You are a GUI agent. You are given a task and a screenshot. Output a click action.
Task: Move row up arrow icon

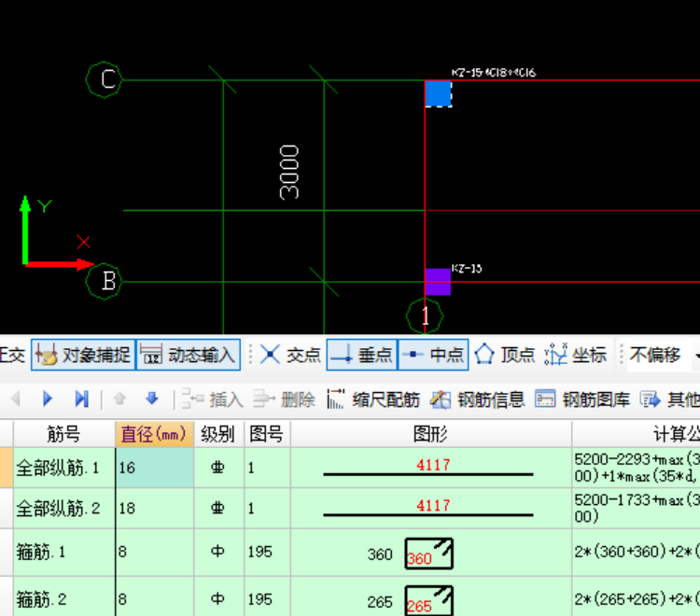pyautogui.click(x=119, y=399)
